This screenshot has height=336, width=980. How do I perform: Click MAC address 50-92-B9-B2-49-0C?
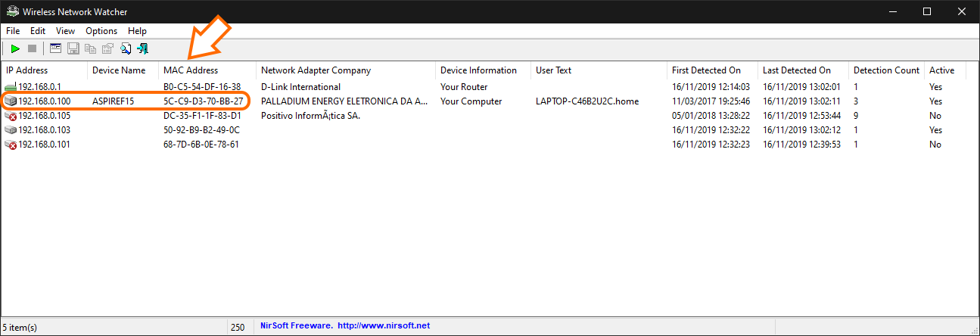point(202,130)
